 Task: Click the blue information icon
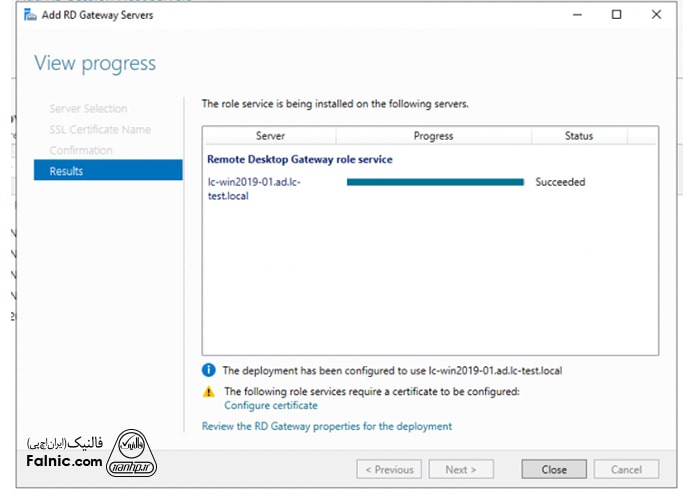click(209, 370)
